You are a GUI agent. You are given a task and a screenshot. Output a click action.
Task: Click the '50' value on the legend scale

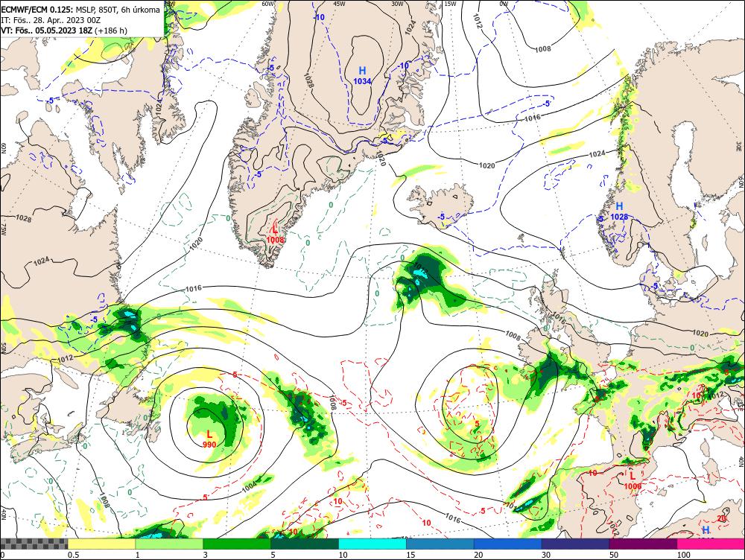[x=614, y=555]
